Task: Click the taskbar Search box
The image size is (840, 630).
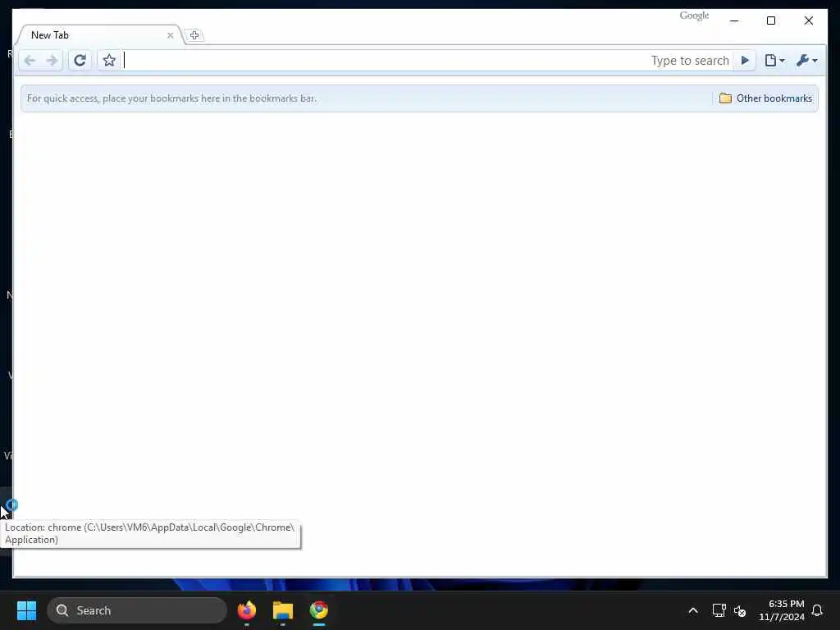Action: pyautogui.click(x=137, y=610)
